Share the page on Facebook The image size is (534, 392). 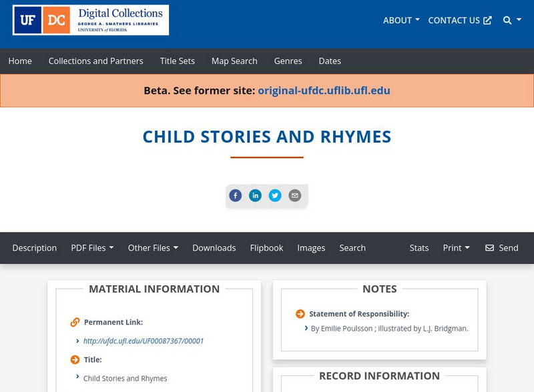pos(236,195)
